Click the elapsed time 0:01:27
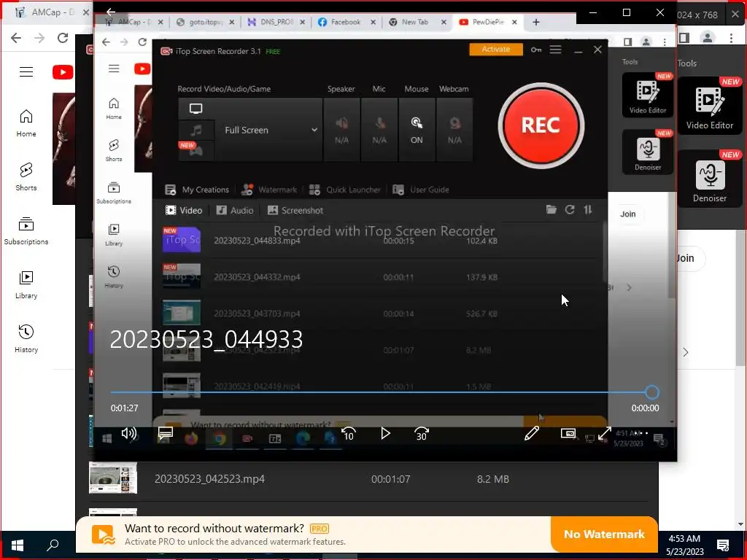Screen dimensions: 747x560 124,408
